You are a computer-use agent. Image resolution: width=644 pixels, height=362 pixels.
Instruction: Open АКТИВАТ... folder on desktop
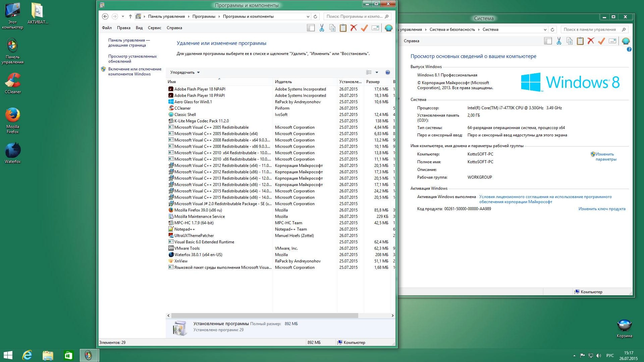pos(38,13)
